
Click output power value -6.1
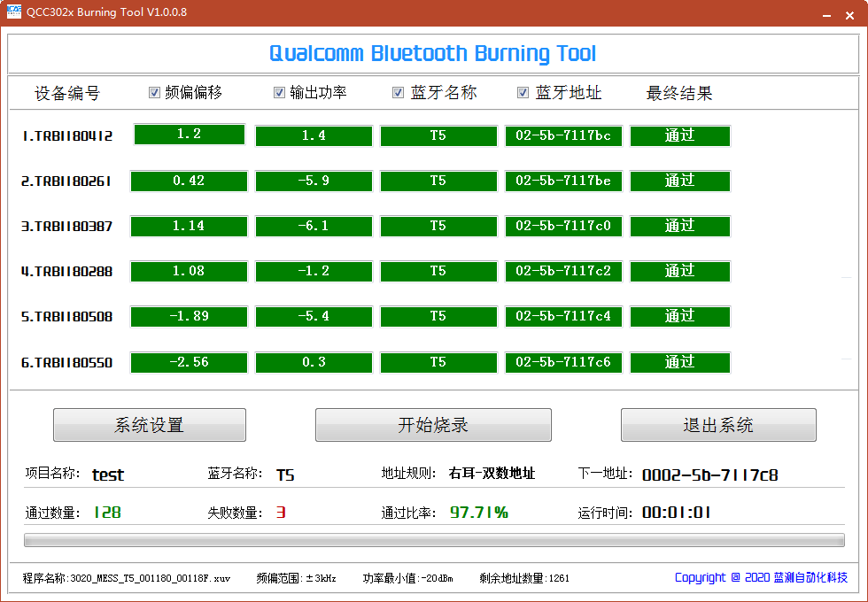[x=314, y=227]
